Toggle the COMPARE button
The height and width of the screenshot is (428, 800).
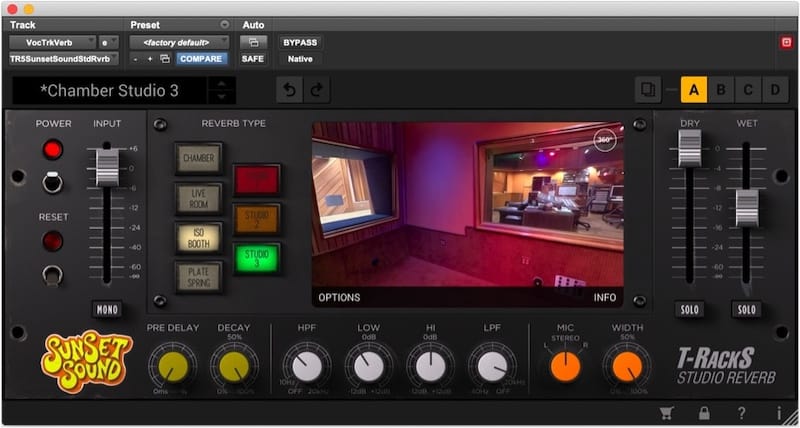click(201, 59)
